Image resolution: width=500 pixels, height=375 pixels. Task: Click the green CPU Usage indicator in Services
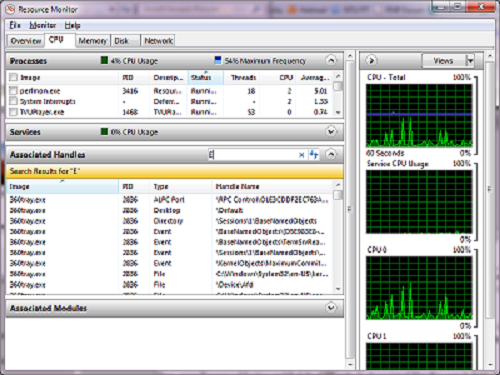point(104,132)
